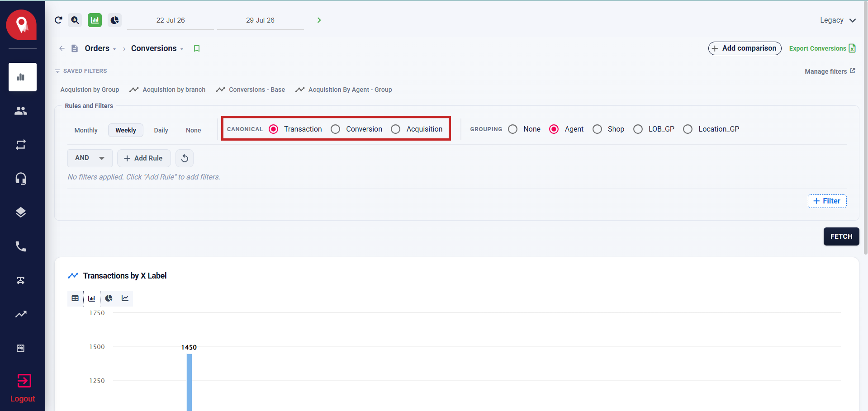Select the Acquisition canonical radio button
Image resolution: width=868 pixels, height=411 pixels.
(x=395, y=129)
